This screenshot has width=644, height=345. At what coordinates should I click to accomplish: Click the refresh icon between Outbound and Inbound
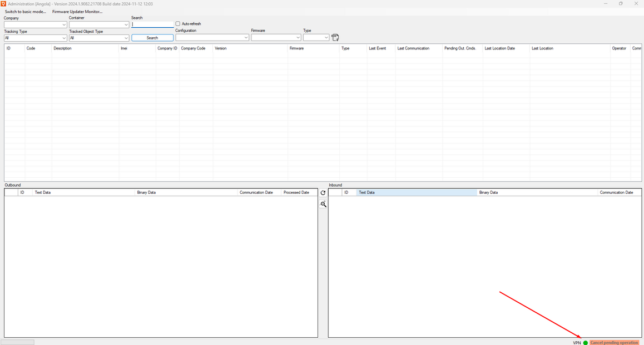(323, 193)
